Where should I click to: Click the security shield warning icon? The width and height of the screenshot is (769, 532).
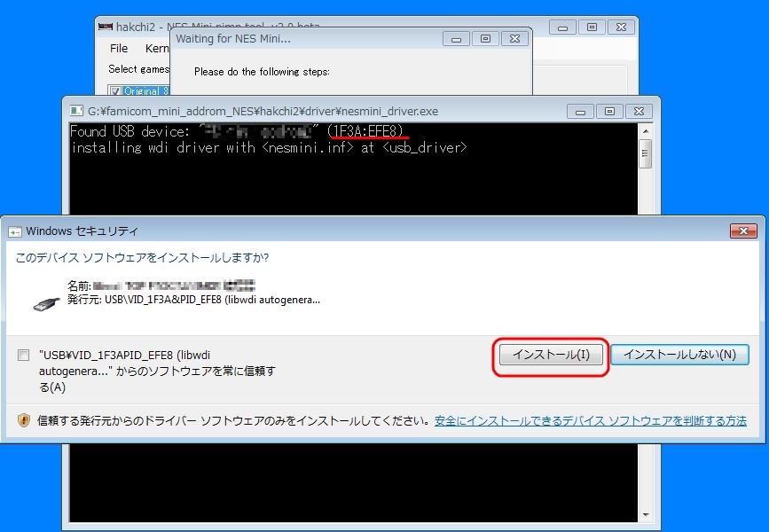(x=24, y=420)
